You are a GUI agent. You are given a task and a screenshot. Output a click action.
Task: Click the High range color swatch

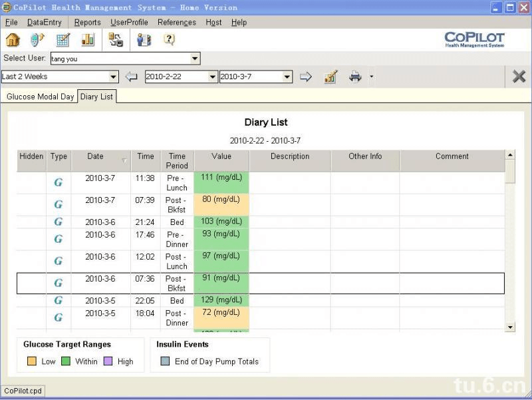click(x=108, y=361)
